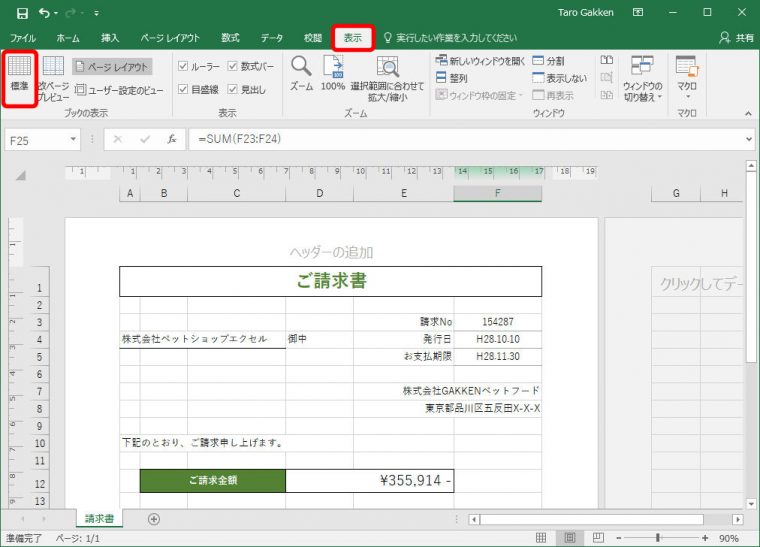Open Freeze Panes (ウィンドウ枠の固定) dropdown

[479, 95]
